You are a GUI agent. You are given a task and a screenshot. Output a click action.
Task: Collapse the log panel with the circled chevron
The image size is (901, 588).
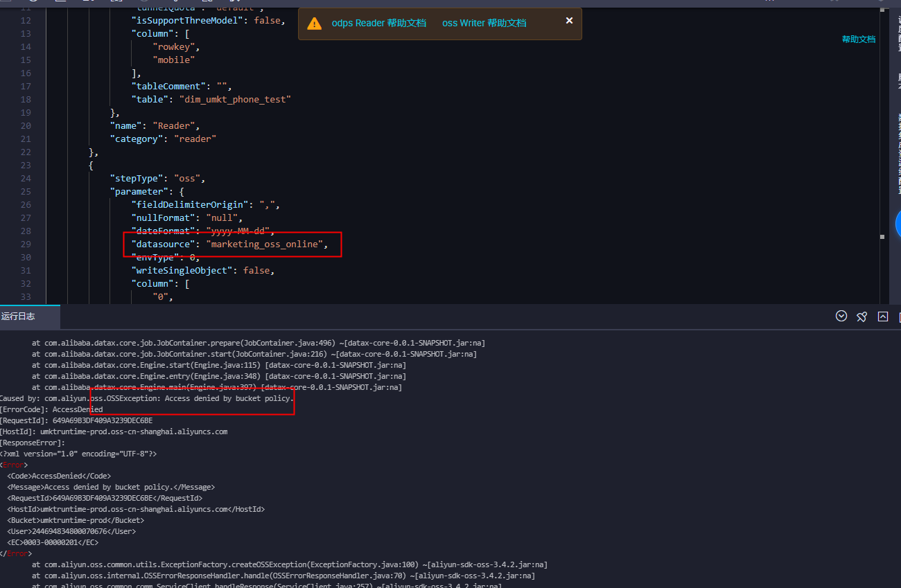pos(841,317)
